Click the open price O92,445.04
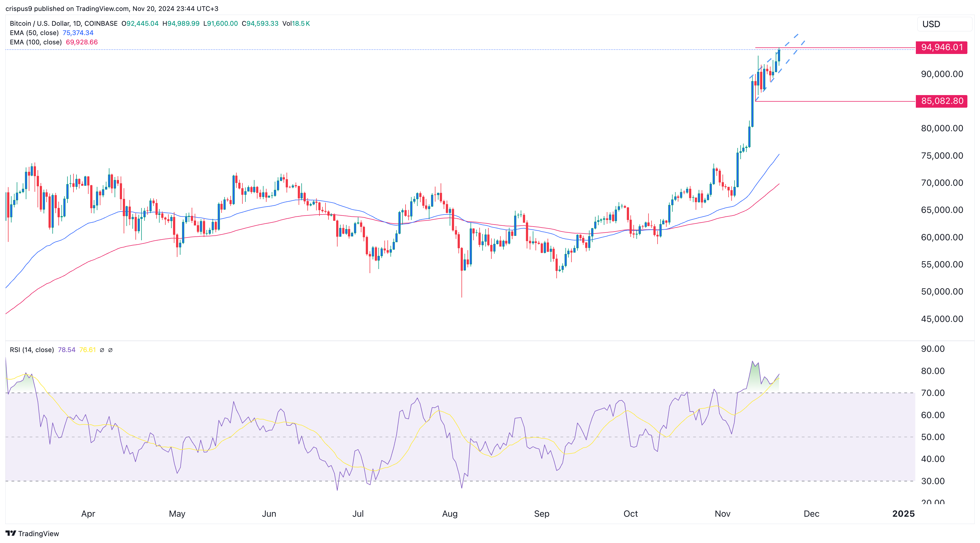Image resolution: width=980 pixels, height=543 pixels. pyautogui.click(x=140, y=24)
